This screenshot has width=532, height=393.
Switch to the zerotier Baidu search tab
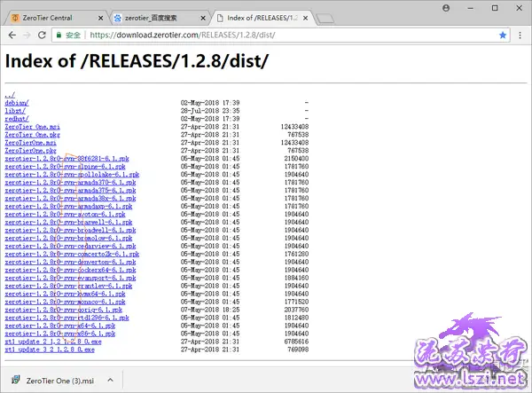(x=160, y=18)
